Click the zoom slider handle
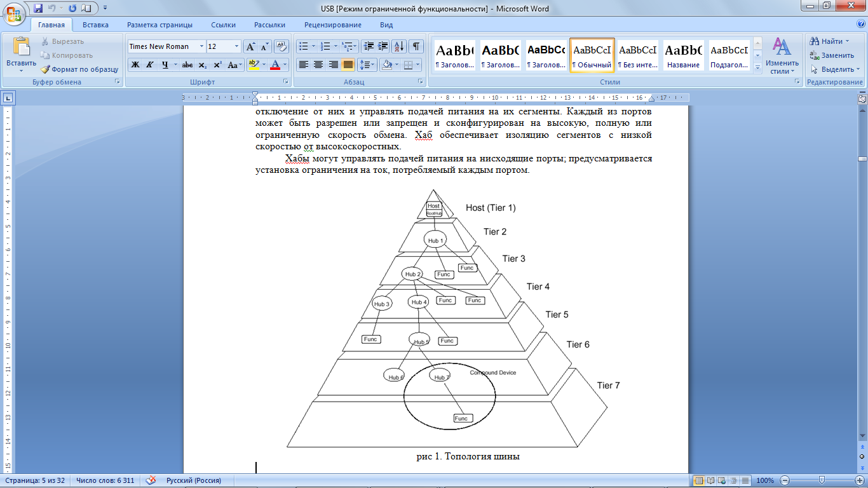The image size is (868, 488). [822, 480]
